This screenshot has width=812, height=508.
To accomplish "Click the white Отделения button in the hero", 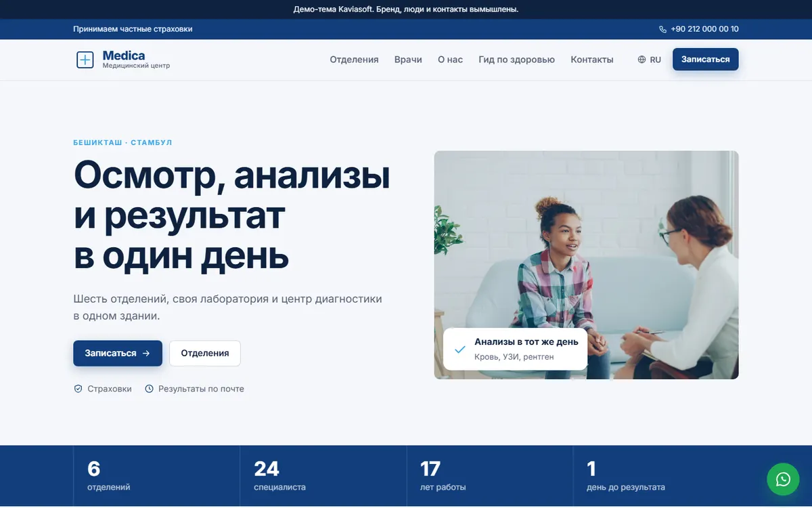I will coord(205,353).
